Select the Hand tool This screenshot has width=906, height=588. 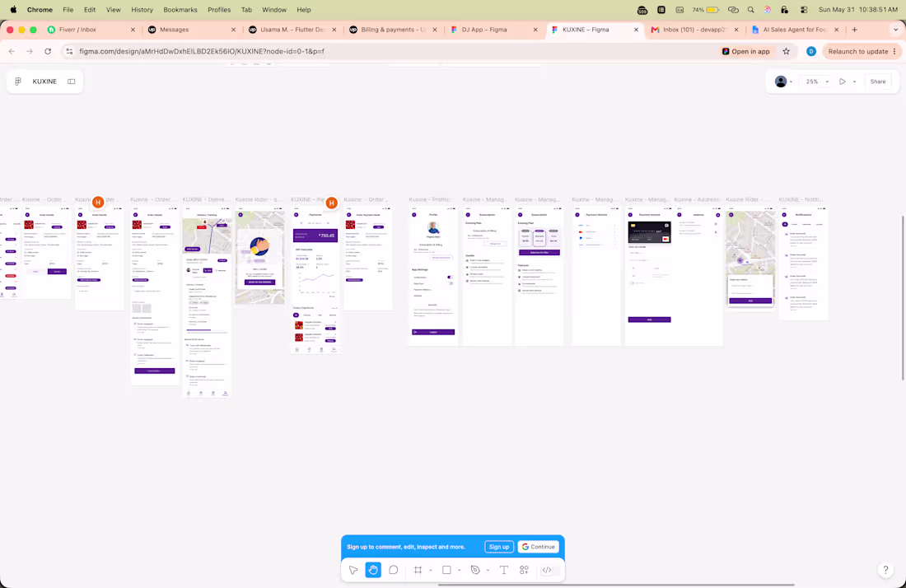[x=373, y=570]
